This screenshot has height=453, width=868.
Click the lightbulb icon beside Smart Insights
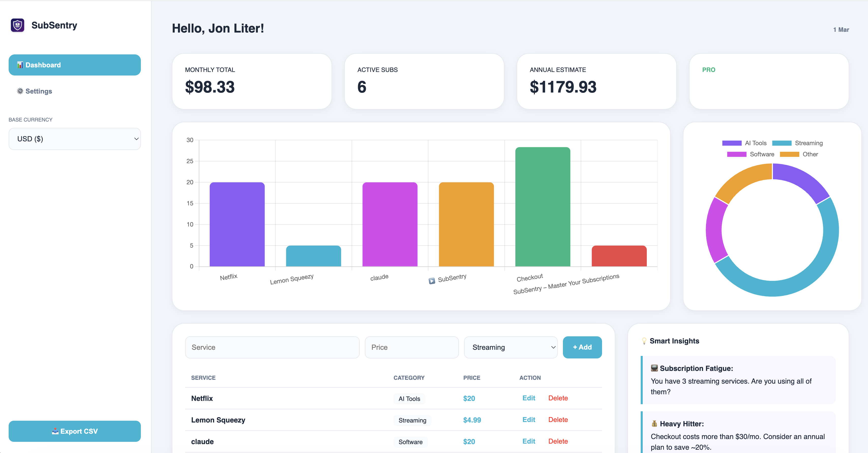pos(645,341)
